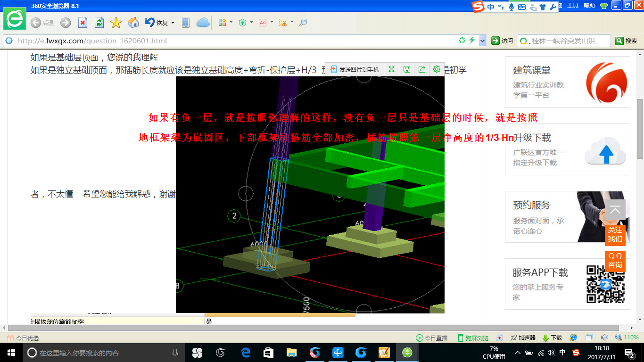The width and height of the screenshot is (644, 362).
Task: Click the 服务APP下载 QR code
Action: pos(605,284)
